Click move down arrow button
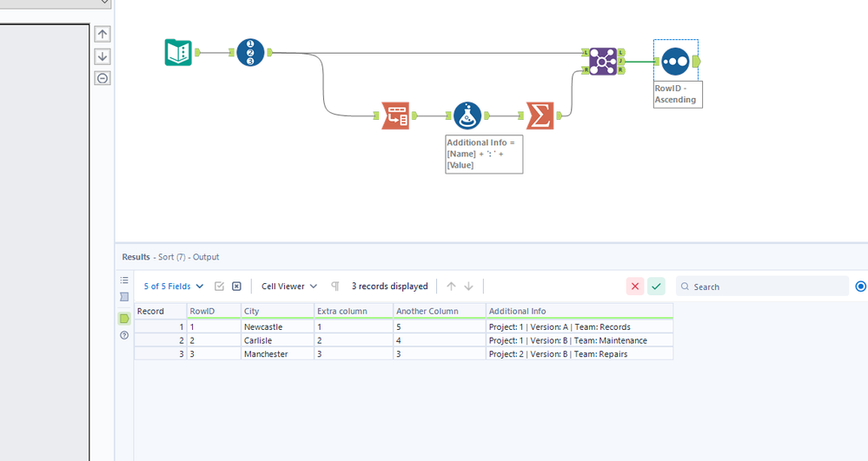Viewport: 868px width, 461px height. pyautogui.click(x=103, y=56)
